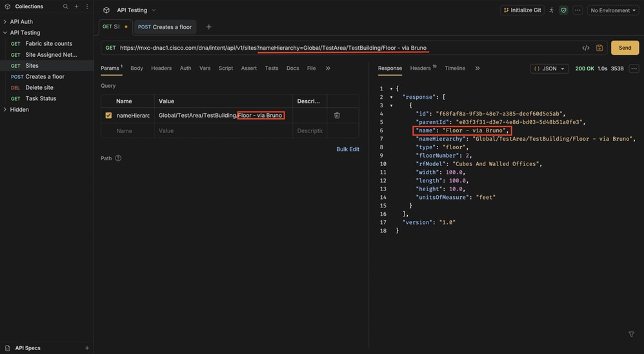Select the Params tab

[x=112, y=68]
